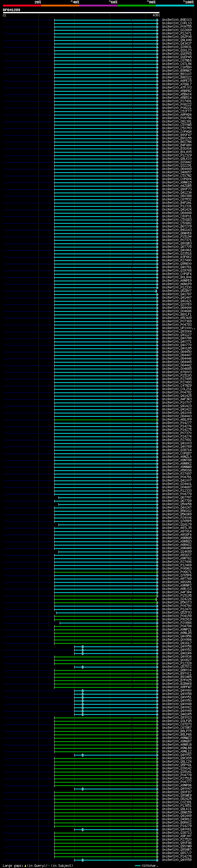Click hit label UniRef100_Q50K58
197x868 pixels.
pyautogui.click(x=177, y=504)
